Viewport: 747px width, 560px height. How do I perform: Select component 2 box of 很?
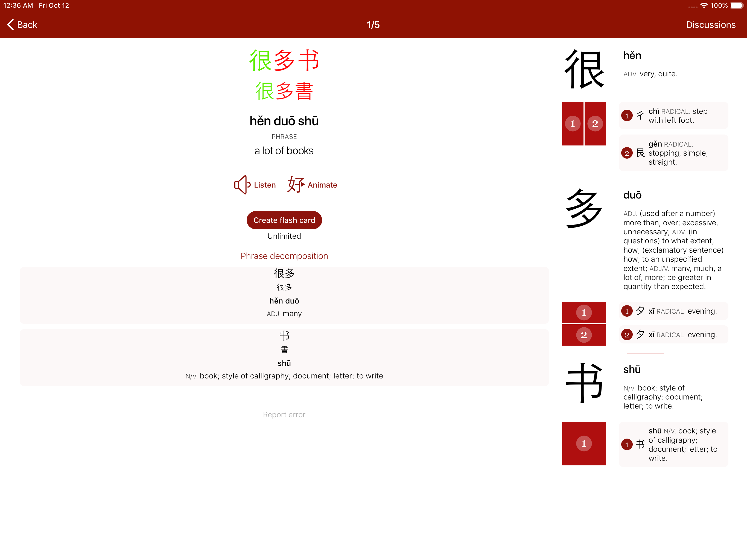595,124
